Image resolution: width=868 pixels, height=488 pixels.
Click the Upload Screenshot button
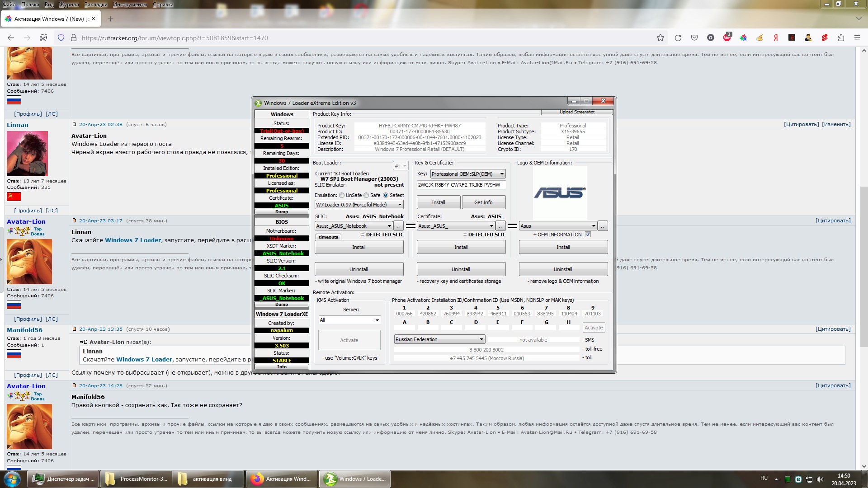pos(577,112)
